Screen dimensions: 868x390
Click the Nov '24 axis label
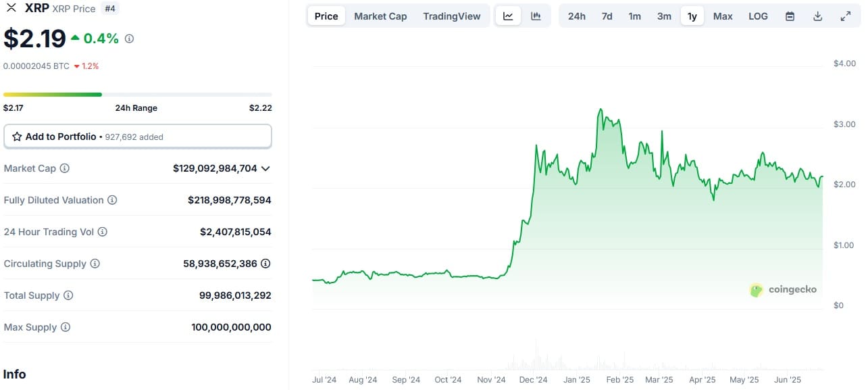[491, 380]
